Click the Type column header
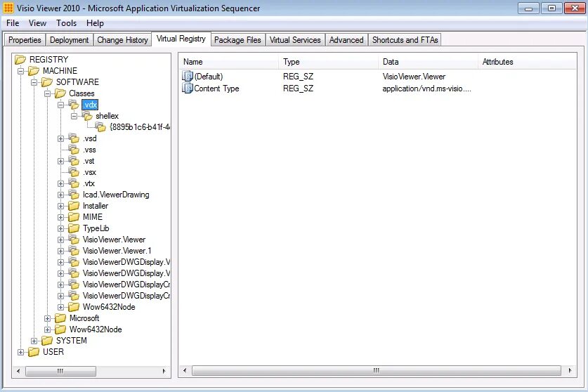588x392 pixels. [x=329, y=62]
